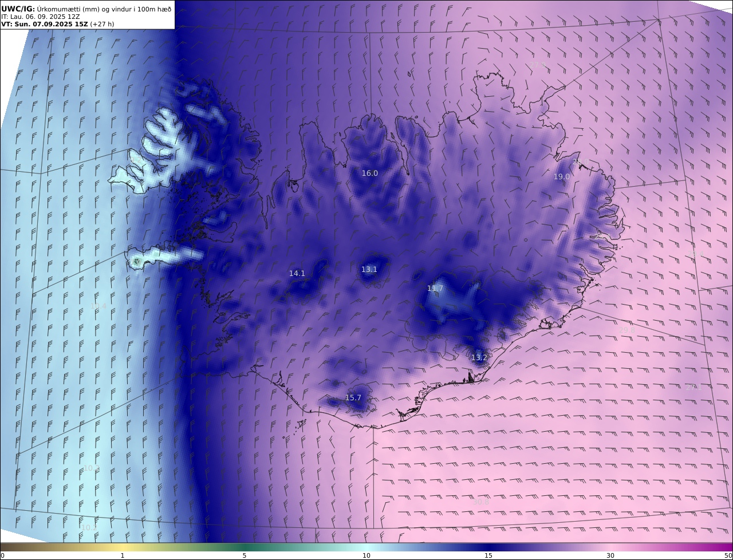Click the 50 tick on the colorbar

(728, 555)
